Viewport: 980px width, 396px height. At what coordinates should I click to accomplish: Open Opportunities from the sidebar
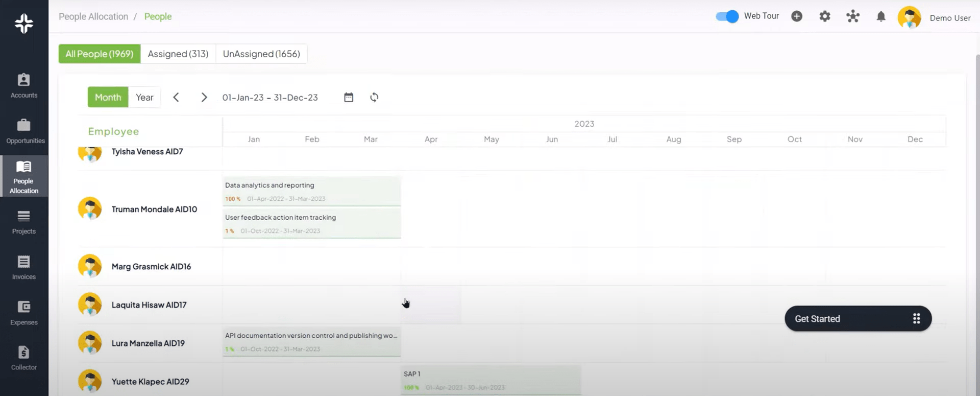(24, 131)
